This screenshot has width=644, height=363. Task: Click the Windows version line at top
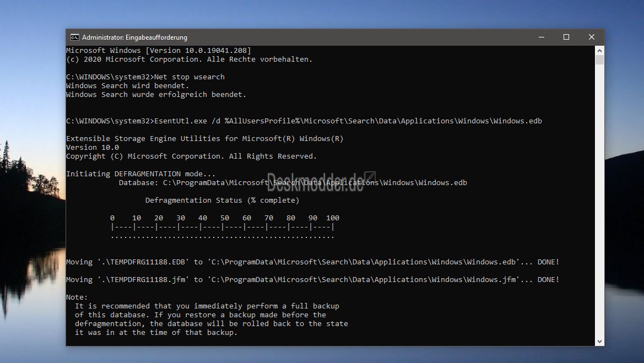[x=159, y=51]
